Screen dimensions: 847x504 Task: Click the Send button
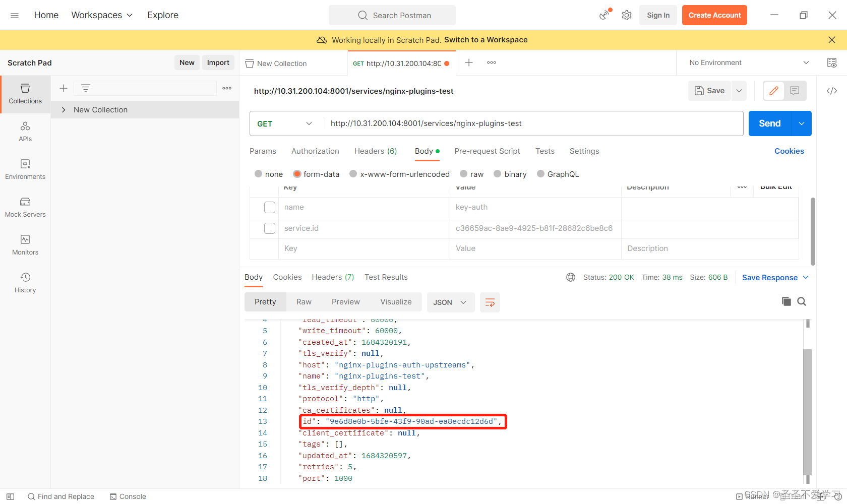(x=770, y=123)
